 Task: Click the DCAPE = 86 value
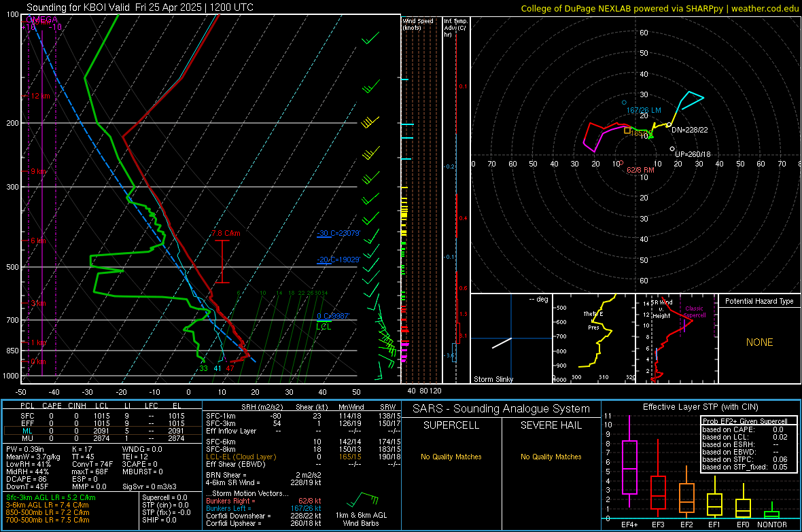[x=26, y=479]
